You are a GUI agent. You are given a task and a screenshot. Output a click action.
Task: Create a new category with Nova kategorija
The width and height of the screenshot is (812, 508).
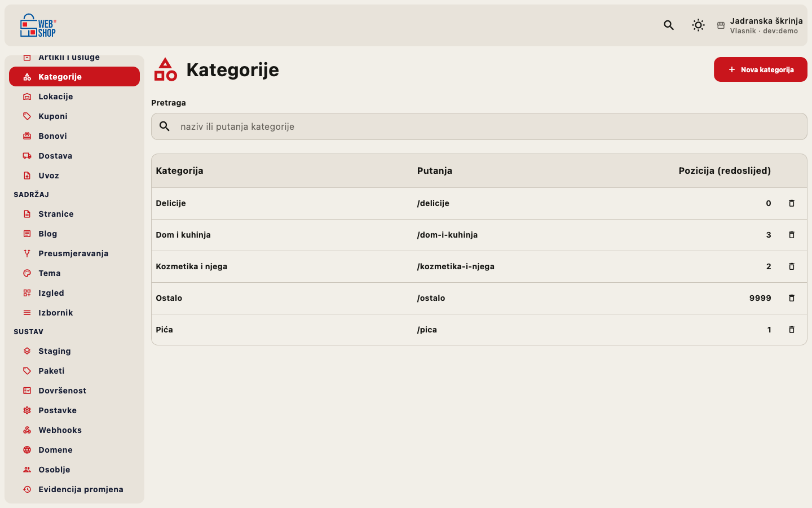761,69
